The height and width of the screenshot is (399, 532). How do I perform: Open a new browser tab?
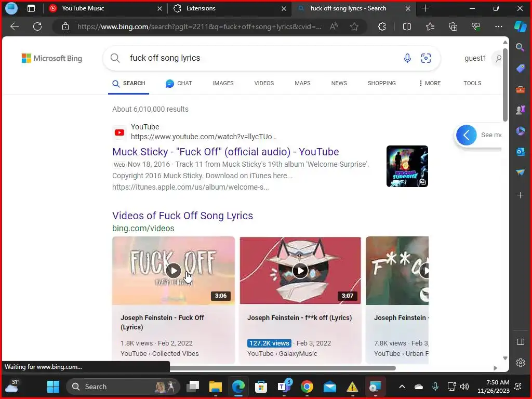pos(425,8)
